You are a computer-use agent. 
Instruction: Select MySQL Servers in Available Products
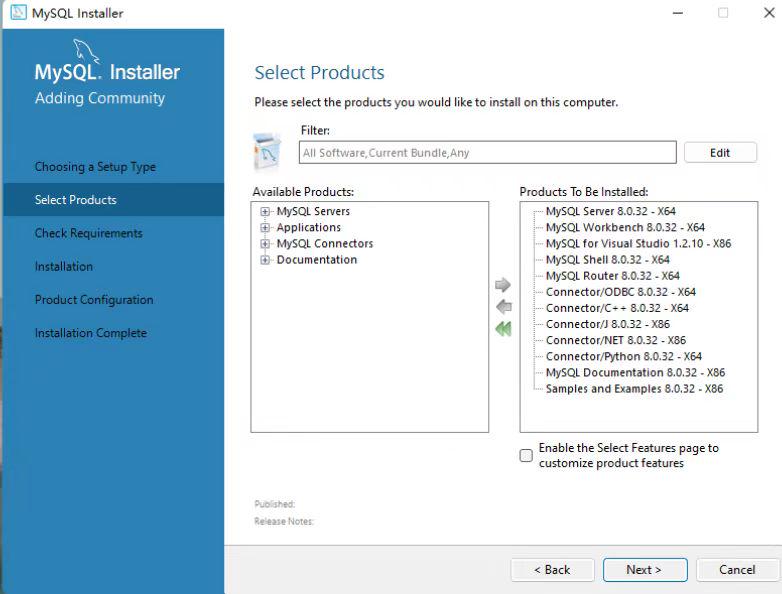pyautogui.click(x=313, y=211)
